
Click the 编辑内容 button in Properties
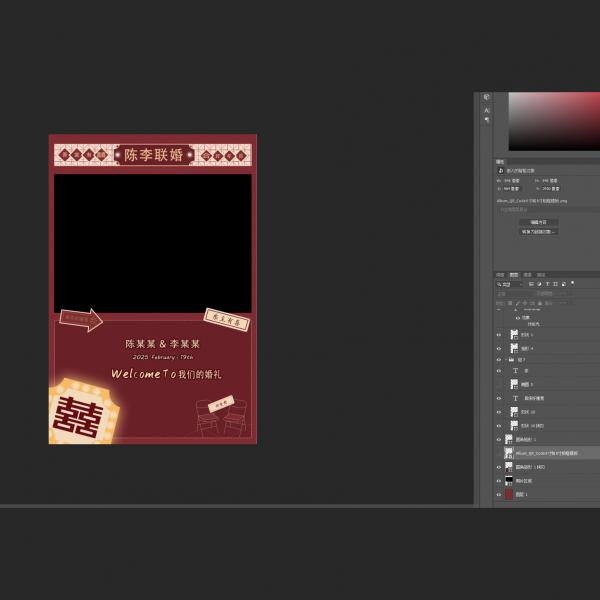pos(539,222)
